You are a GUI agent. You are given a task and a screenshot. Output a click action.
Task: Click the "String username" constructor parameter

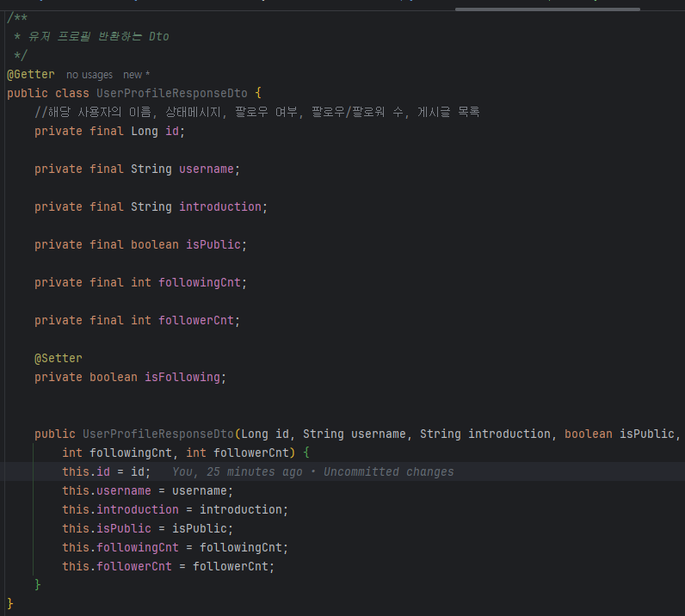click(355, 434)
